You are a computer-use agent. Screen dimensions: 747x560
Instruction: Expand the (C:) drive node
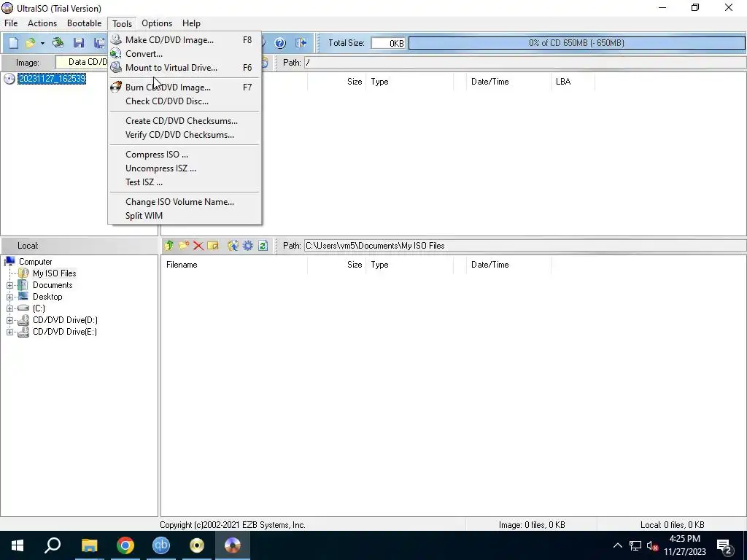(9, 308)
